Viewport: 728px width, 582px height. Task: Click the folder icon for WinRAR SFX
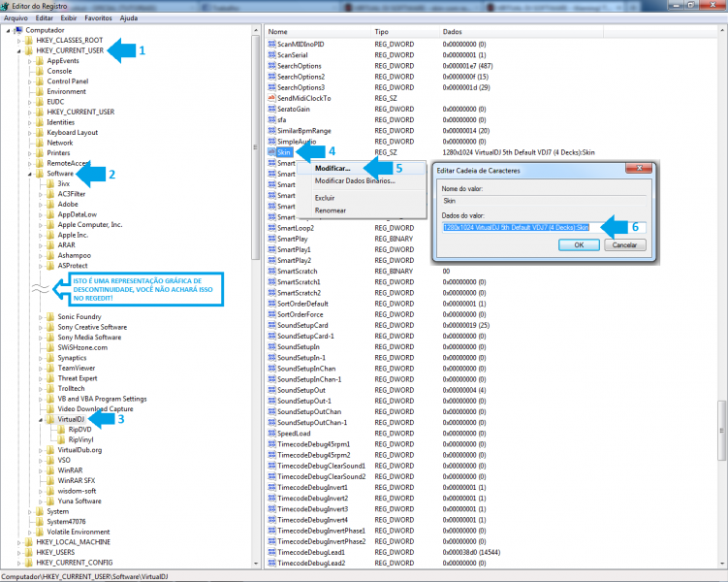click(50, 481)
